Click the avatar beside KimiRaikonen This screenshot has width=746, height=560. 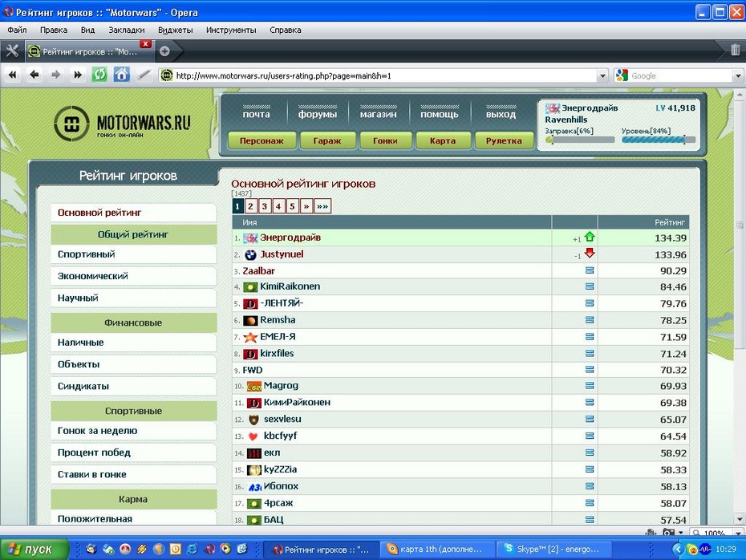250,287
